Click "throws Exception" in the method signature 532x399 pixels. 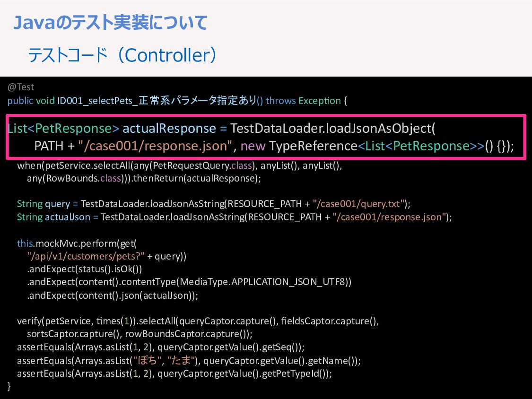pos(303,101)
